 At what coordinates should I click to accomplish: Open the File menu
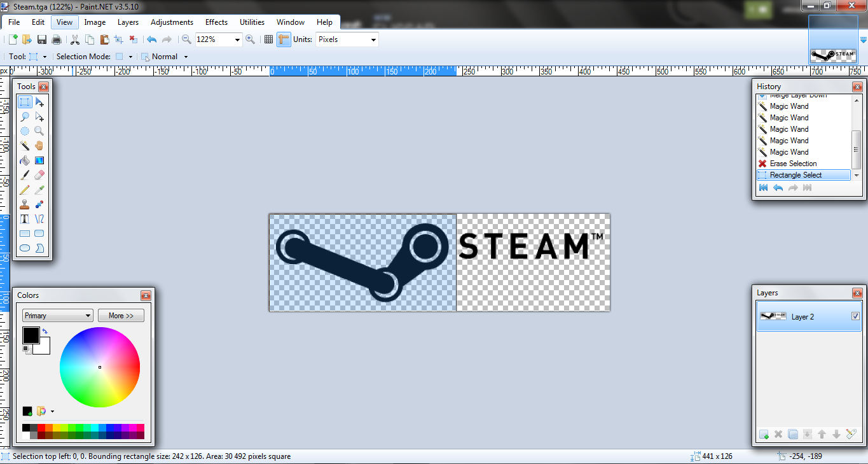(14, 22)
